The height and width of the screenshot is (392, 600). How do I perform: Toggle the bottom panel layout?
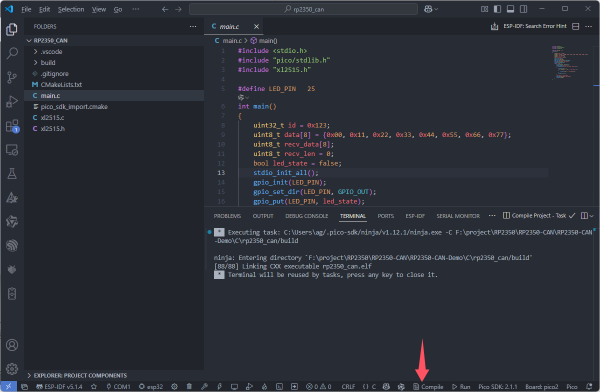[x=510, y=9]
